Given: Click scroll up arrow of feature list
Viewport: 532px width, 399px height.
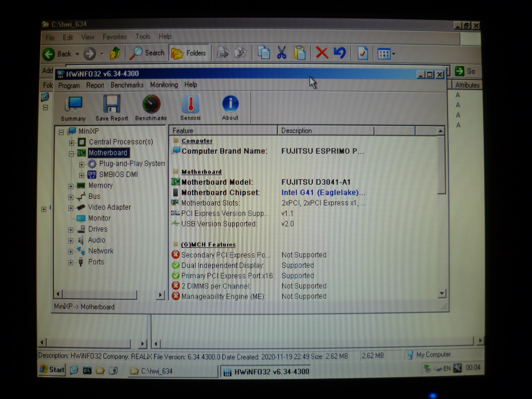Looking at the screenshot, I should pos(441,131).
